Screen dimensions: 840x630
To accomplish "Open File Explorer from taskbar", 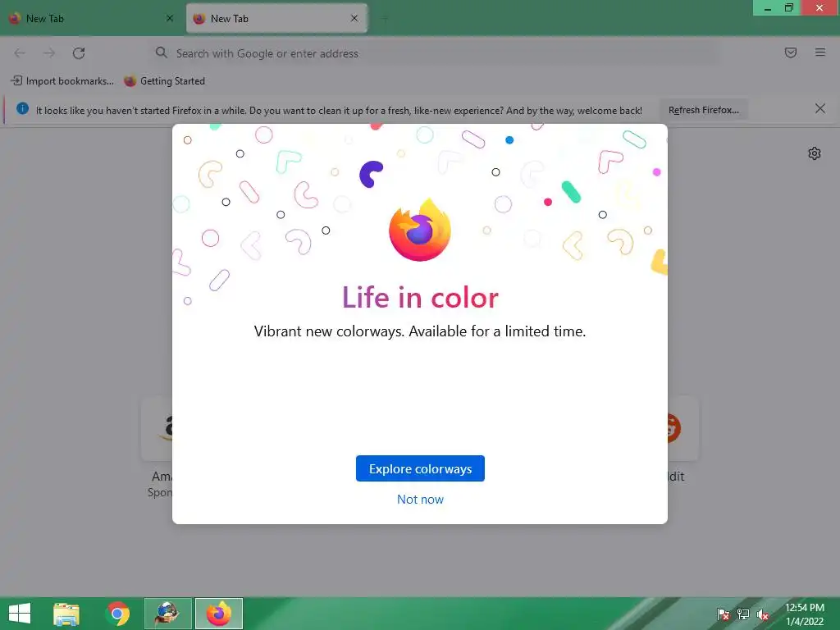I will click(x=66, y=614).
